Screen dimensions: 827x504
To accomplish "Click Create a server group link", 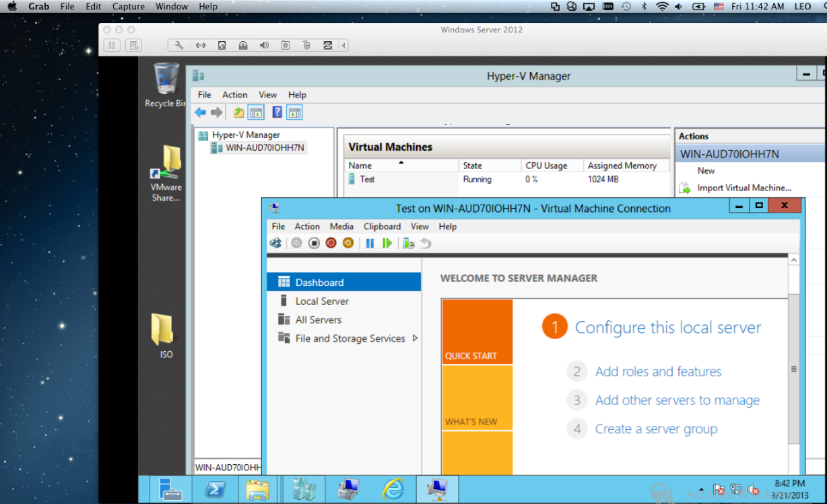I will coord(656,429).
